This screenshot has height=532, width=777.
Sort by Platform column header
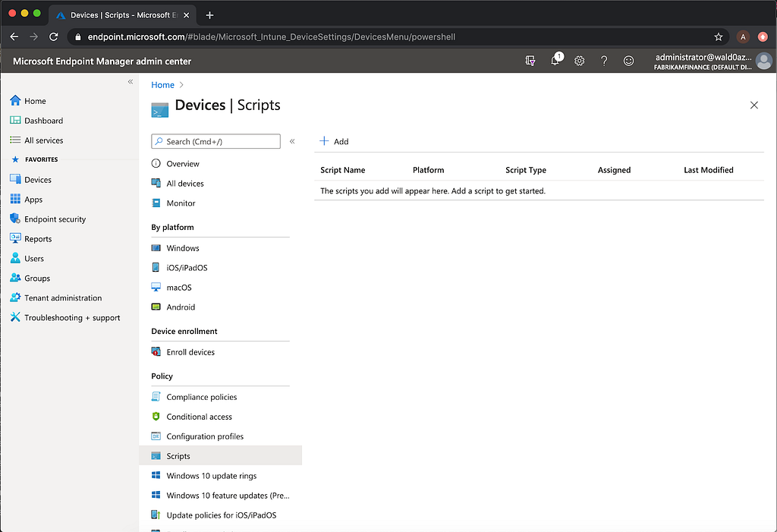(x=428, y=170)
